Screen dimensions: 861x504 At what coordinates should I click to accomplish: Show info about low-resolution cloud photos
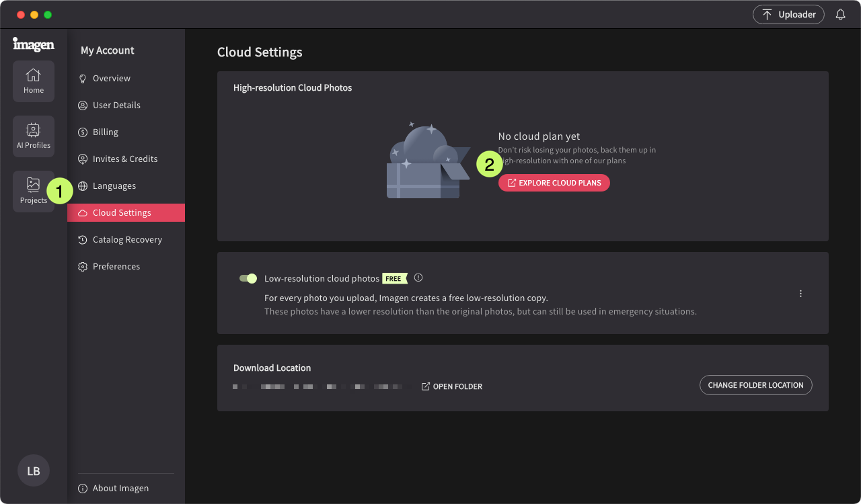tap(418, 278)
